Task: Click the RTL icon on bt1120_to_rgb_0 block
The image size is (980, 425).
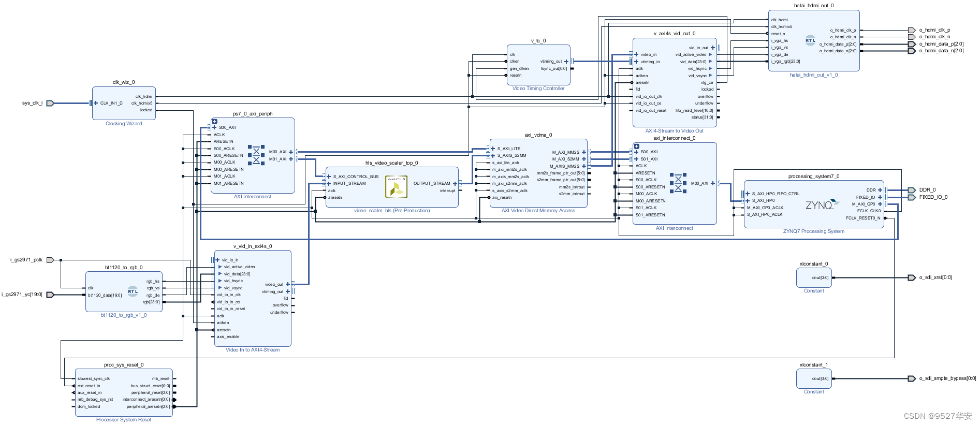Action: tap(133, 291)
